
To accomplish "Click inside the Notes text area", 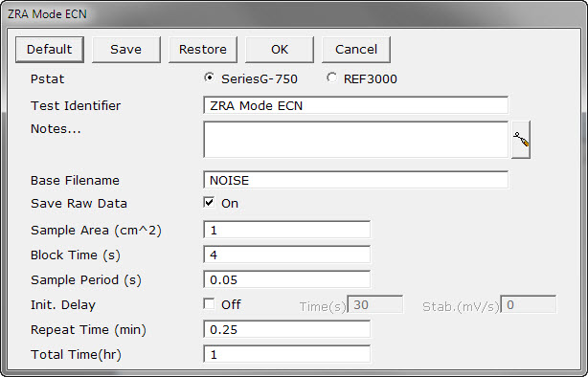I will pyautogui.click(x=356, y=140).
